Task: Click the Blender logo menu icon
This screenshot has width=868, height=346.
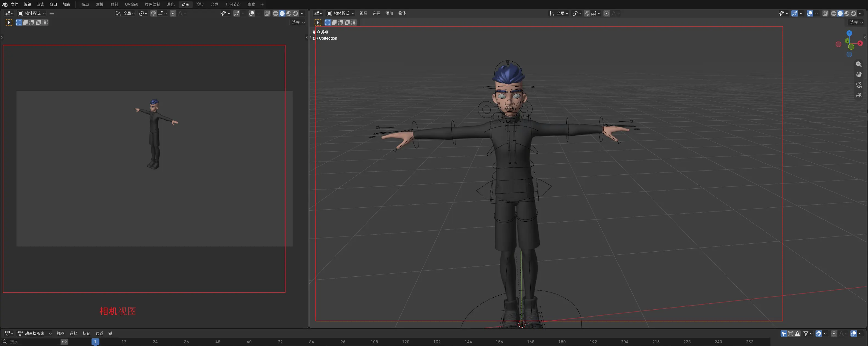Action: click(5, 4)
